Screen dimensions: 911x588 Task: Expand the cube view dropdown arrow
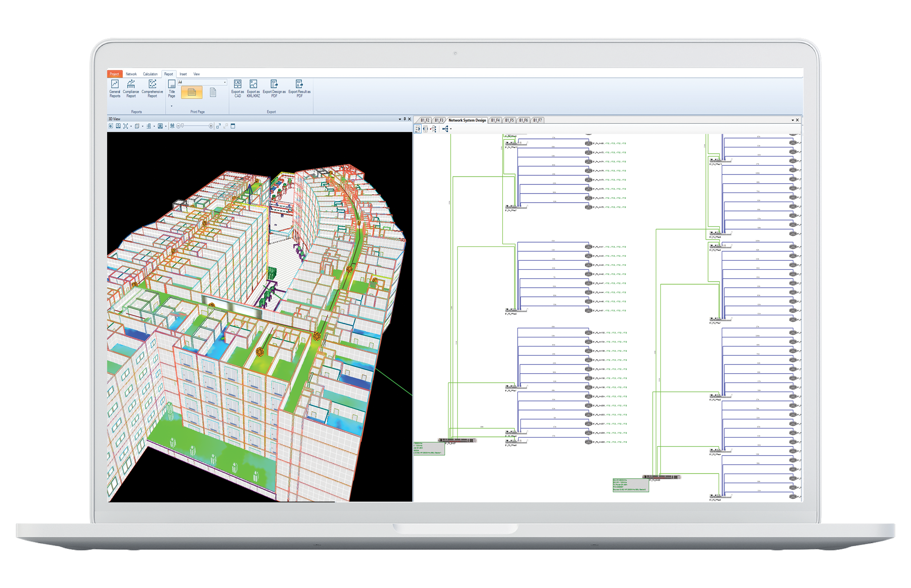point(143,126)
